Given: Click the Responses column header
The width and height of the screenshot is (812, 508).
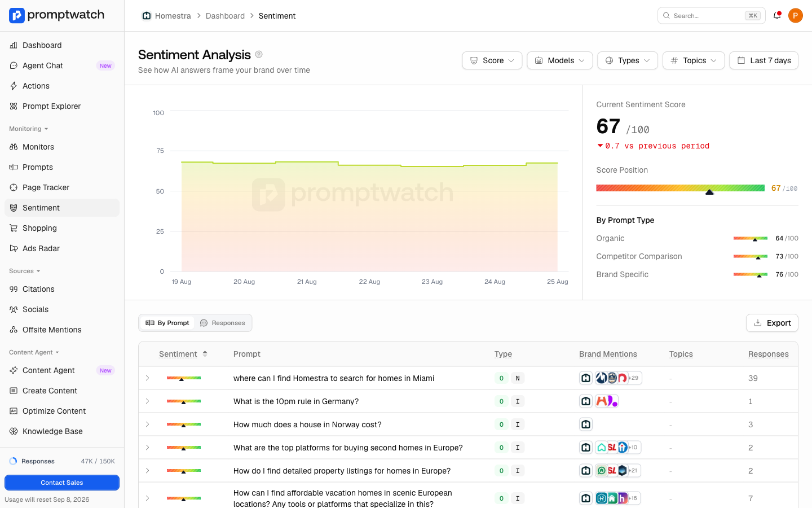Looking at the screenshot, I should point(768,354).
